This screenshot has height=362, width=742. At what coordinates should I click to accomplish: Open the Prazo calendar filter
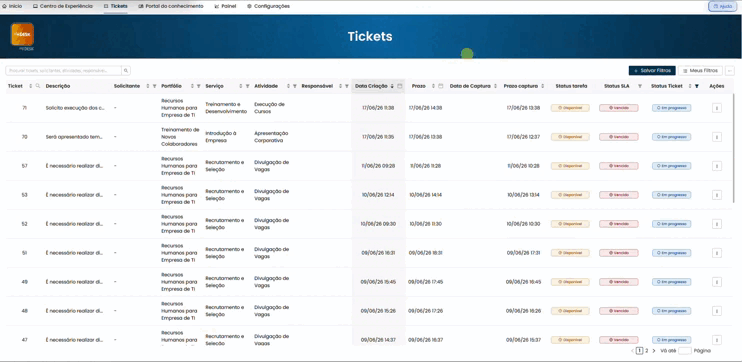click(441, 86)
